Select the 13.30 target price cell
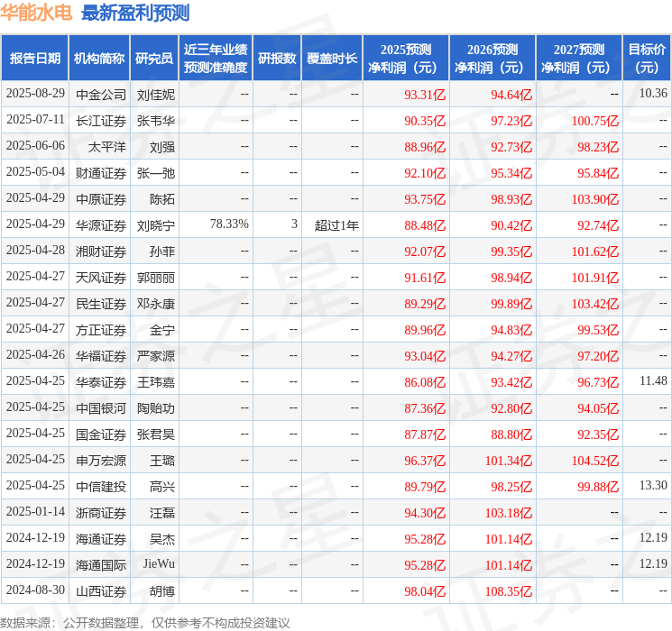This screenshot has height=631, width=672. [653, 485]
